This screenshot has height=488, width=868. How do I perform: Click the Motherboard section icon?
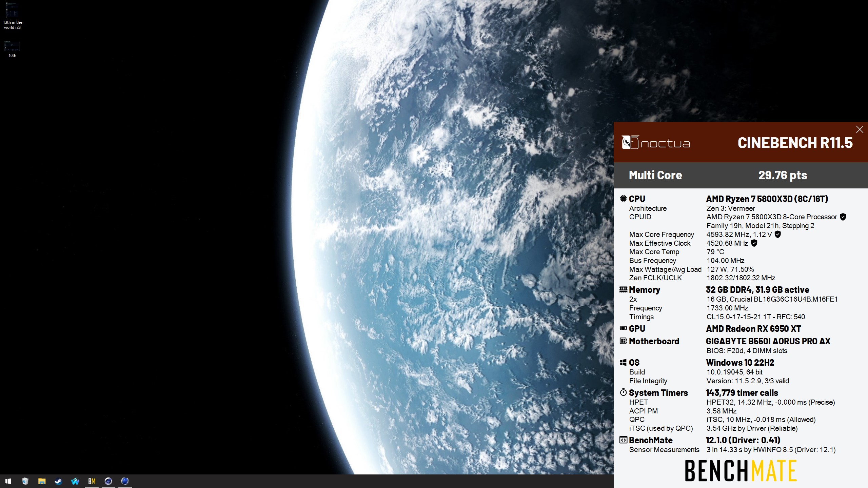point(623,341)
